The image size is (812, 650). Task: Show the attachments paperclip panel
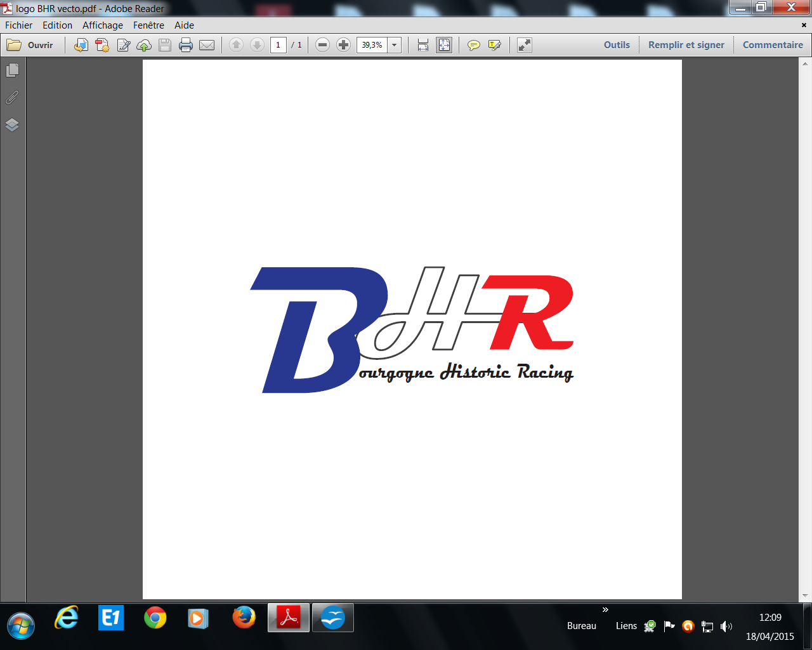click(x=12, y=97)
